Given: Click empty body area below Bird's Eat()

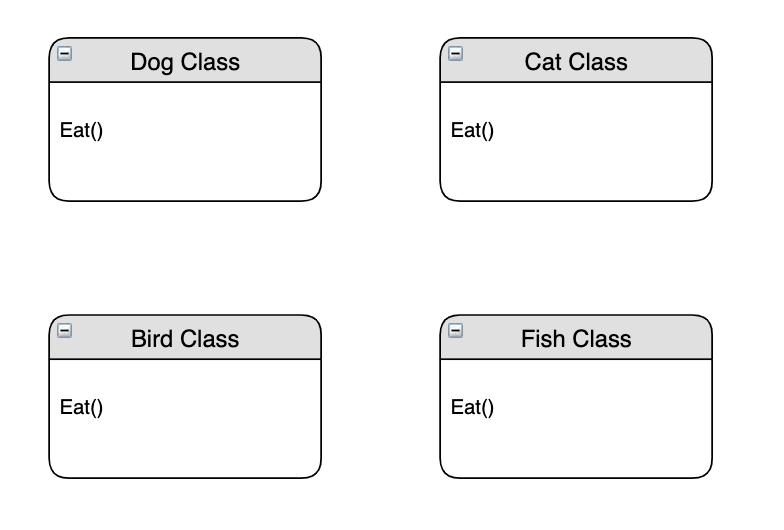Looking at the screenshot, I should (x=185, y=449).
